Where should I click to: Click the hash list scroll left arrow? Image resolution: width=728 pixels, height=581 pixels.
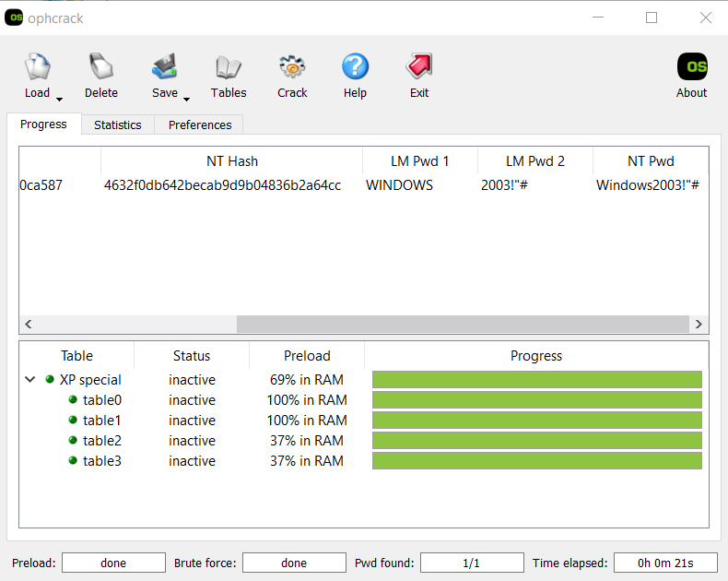(x=29, y=324)
